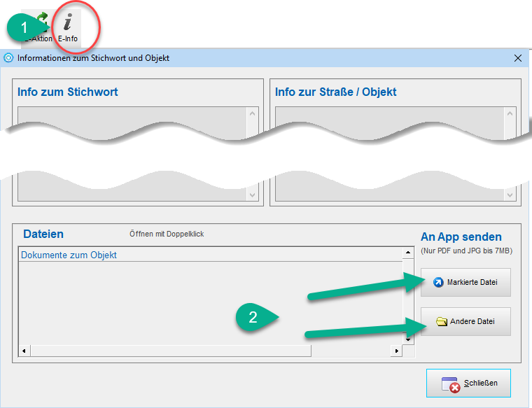Click the dialog's title bar gear icon
Image resolution: width=532 pixels, height=408 pixels.
[9, 58]
